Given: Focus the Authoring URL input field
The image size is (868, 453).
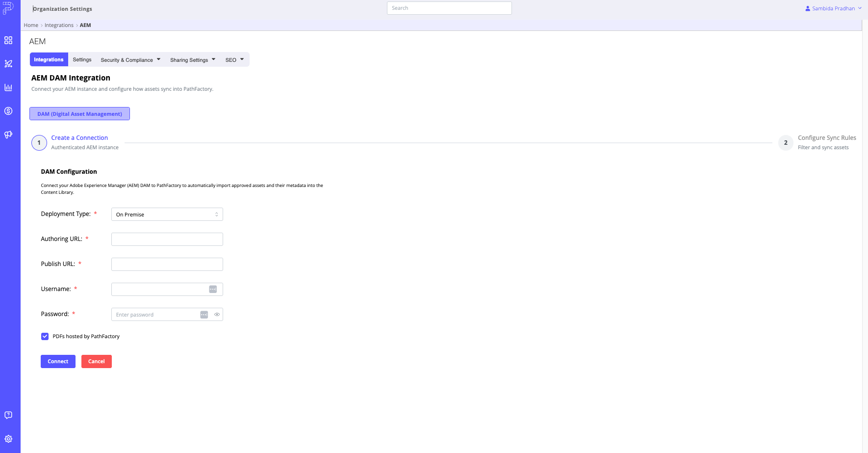Looking at the screenshot, I should coord(167,239).
